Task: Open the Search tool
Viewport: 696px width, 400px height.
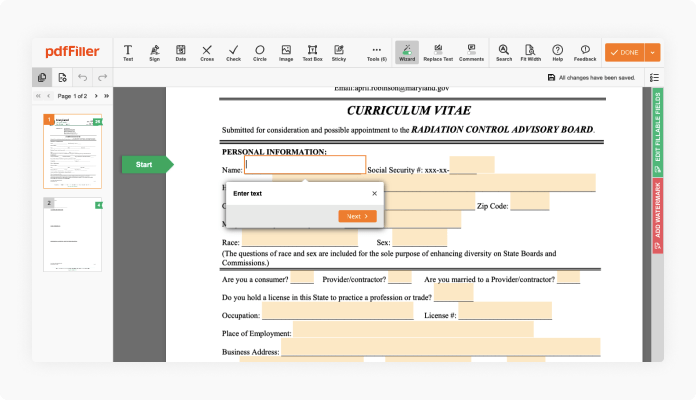Action: pos(504,52)
